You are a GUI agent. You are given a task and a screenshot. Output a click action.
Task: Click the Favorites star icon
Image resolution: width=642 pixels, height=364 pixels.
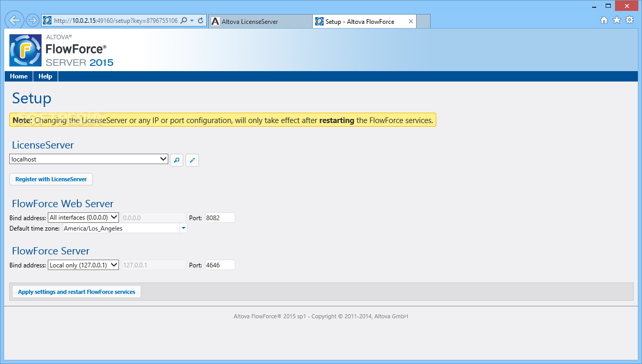click(x=617, y=20)
